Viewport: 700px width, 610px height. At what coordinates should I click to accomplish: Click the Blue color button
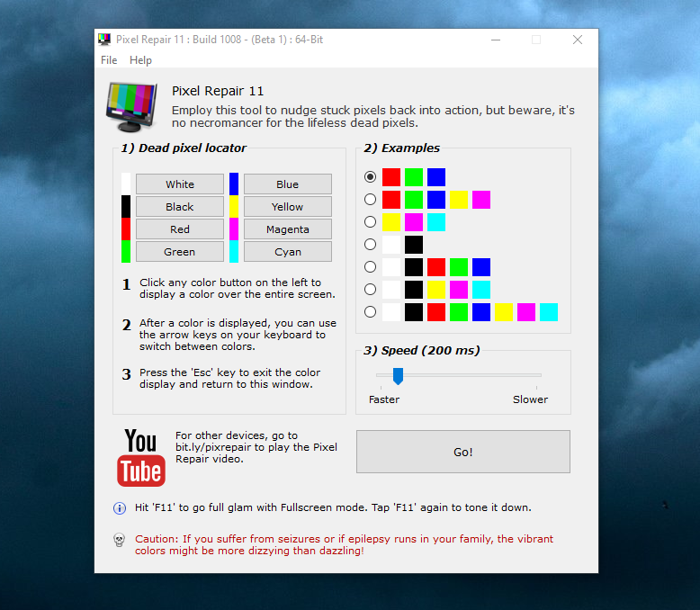click(x=288, y=184)
